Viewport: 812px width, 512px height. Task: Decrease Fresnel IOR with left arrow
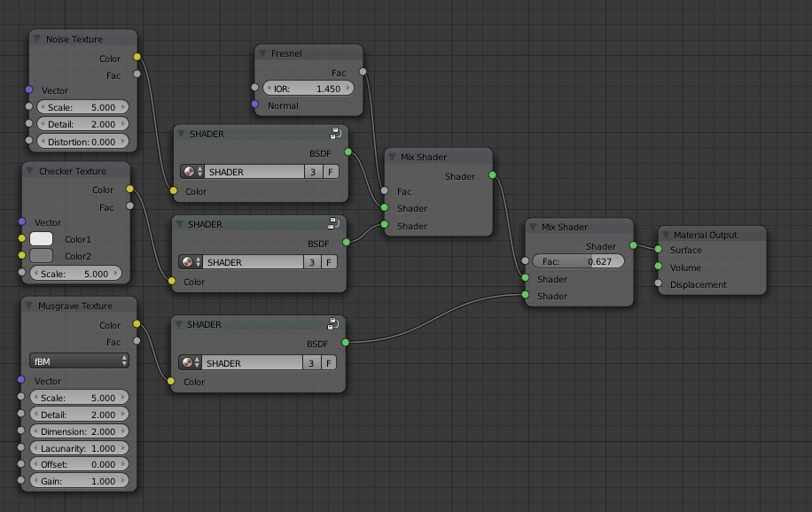click(x=269, y=88)
